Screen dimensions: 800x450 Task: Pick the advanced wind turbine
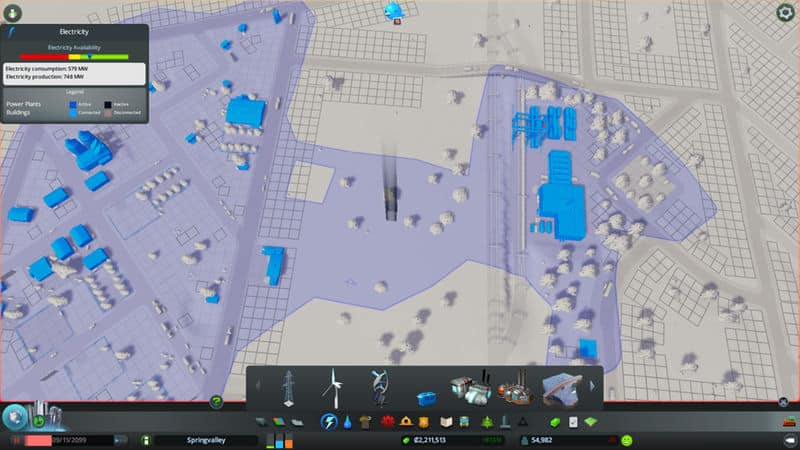pyautogui.click(x=378, y=386)
